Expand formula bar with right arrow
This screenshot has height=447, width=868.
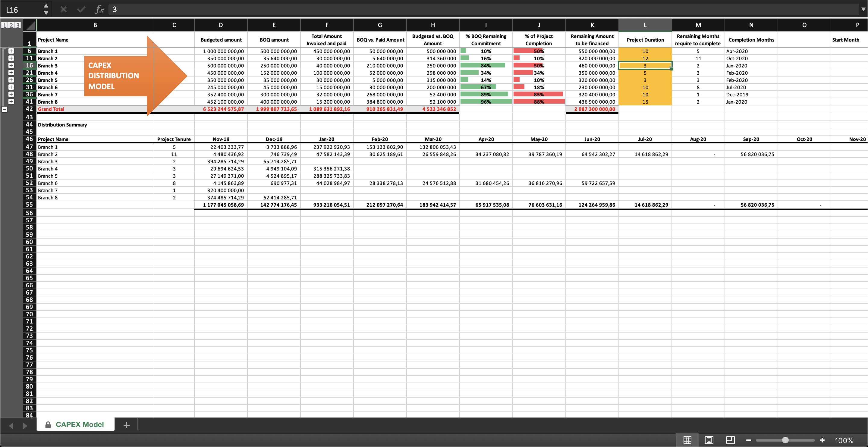[863, 9]
